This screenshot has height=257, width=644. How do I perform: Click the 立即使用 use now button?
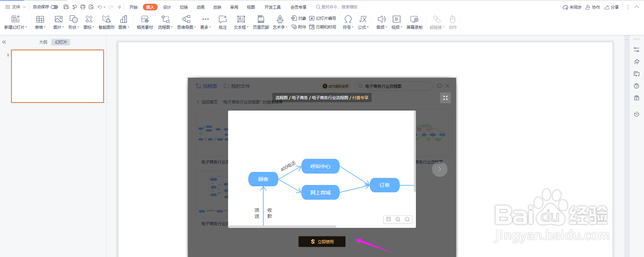click(x=322, y=242)
